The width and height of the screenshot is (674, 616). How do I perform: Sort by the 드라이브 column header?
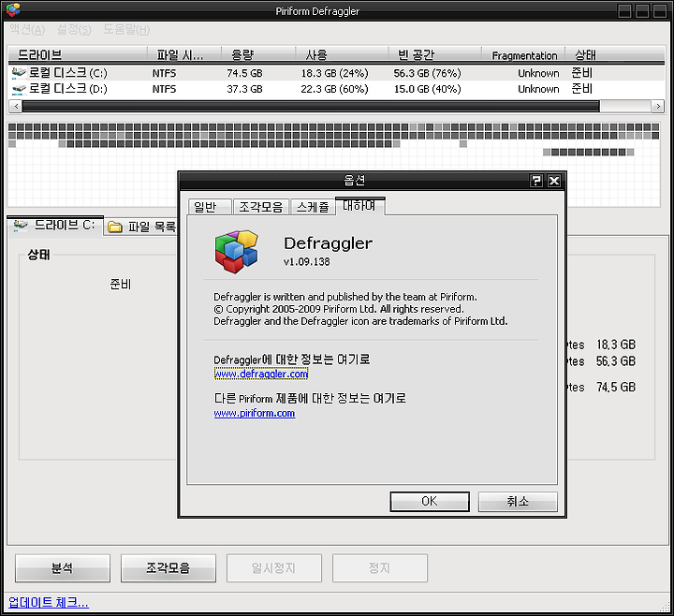coord(78,54)
